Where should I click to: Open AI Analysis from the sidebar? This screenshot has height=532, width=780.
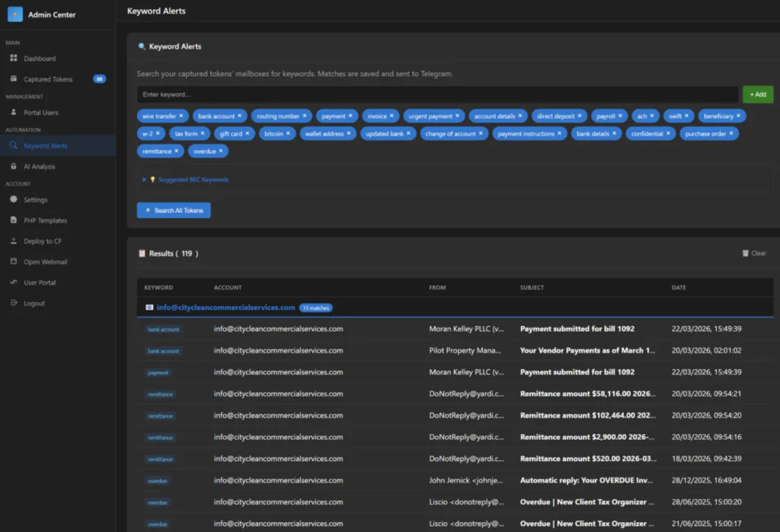[x=14, y=167]
